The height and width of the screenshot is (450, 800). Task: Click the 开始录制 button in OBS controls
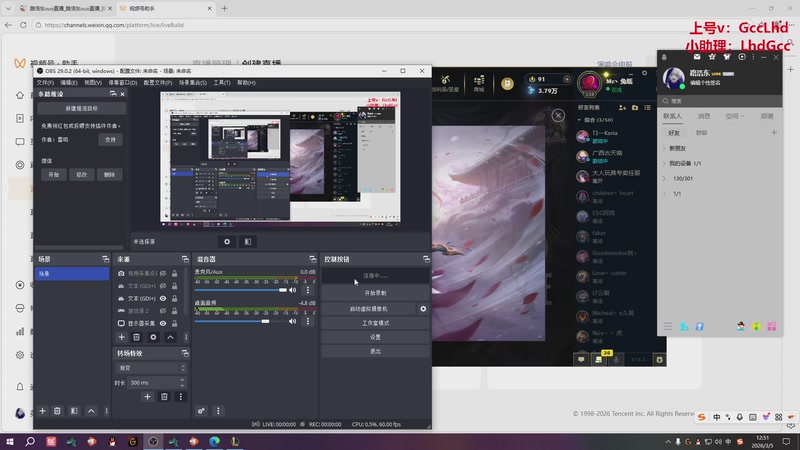(x=375, y=293)
